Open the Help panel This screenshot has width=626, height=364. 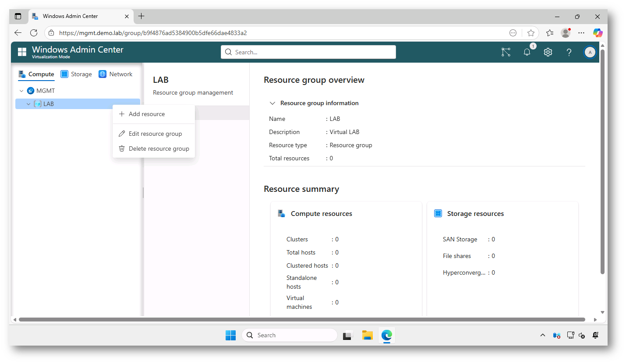click(x=569, y=52)
